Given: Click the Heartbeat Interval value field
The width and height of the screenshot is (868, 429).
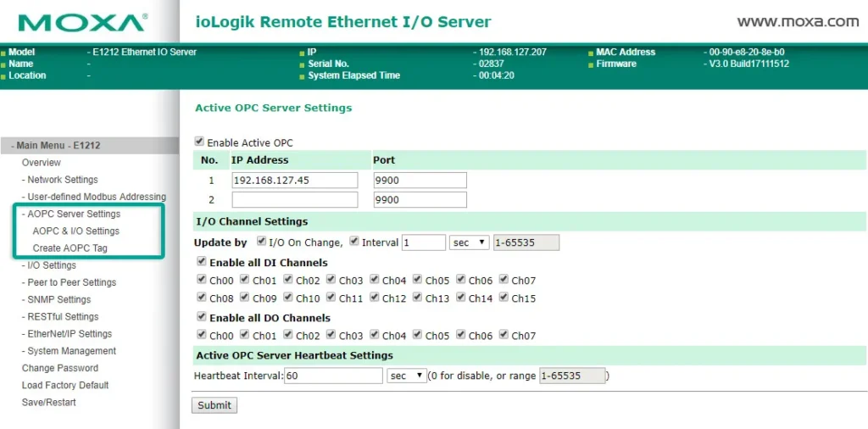Looking at the screenshot, I should (x=334, y=376).
